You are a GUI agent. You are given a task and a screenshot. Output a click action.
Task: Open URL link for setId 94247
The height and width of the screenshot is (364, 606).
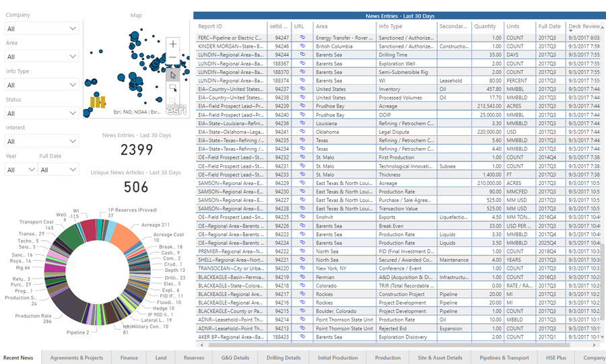(302, 38)
